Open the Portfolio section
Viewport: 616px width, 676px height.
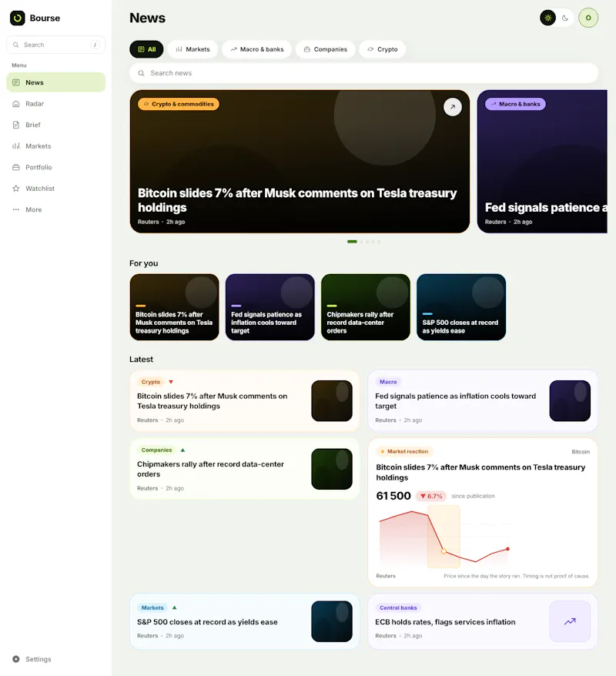click(x=55, y=167)
